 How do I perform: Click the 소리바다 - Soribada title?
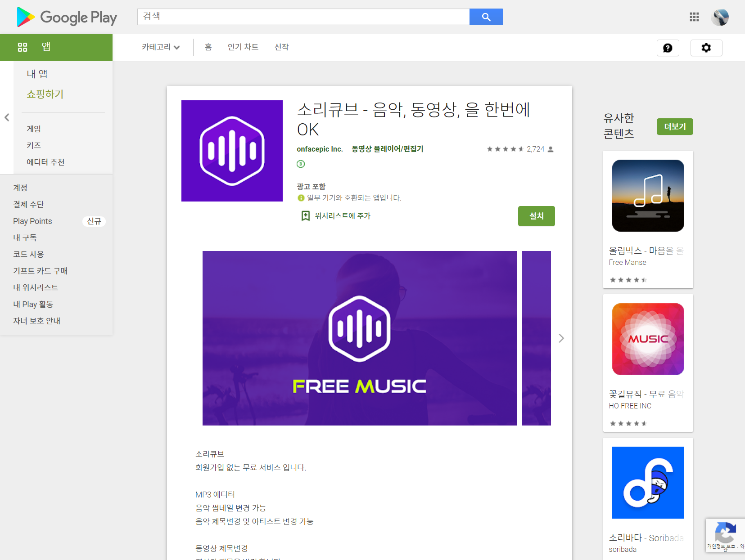point(646,538)
